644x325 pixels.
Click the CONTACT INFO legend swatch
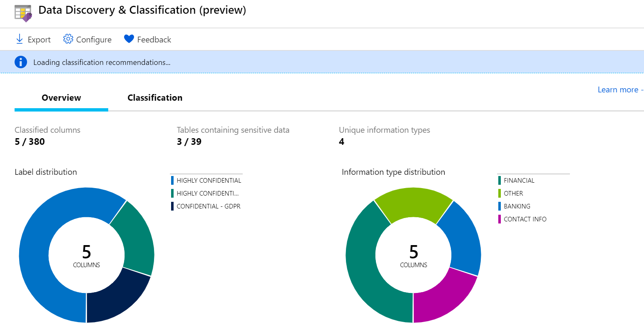pos(500,219)
